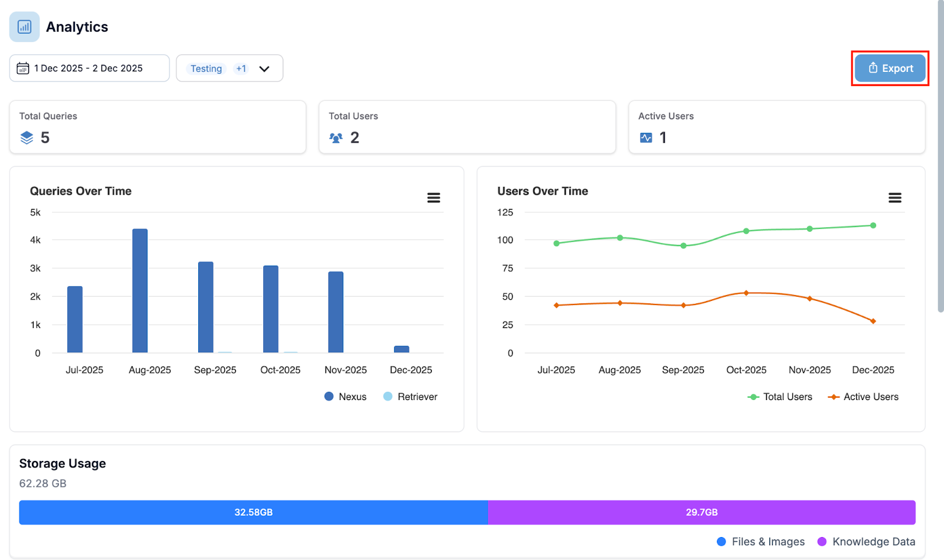Open Users Over Time hamburger menu

coord(894,198)
